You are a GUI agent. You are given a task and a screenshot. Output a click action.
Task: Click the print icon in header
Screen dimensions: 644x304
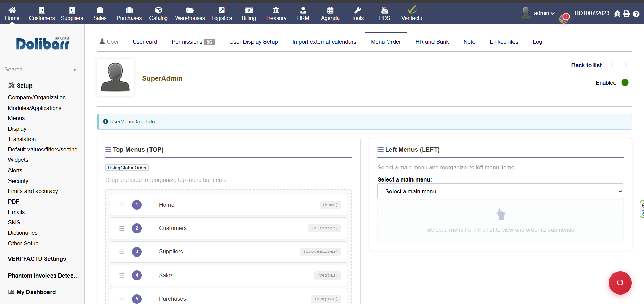pyautogui.click(x=627, y=14)
